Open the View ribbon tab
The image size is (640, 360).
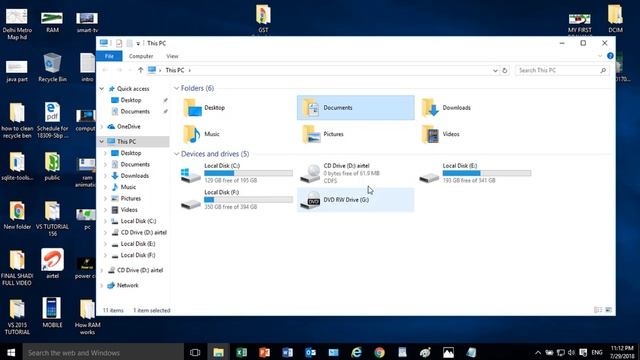pos(172,56)
